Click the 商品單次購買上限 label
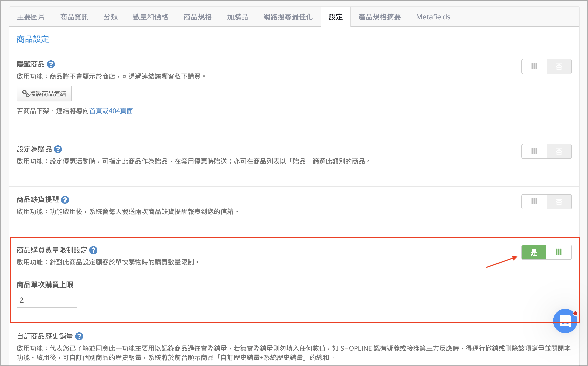This screenshot has height=366, width=588. pyautogui.click(x=45, y=285)
